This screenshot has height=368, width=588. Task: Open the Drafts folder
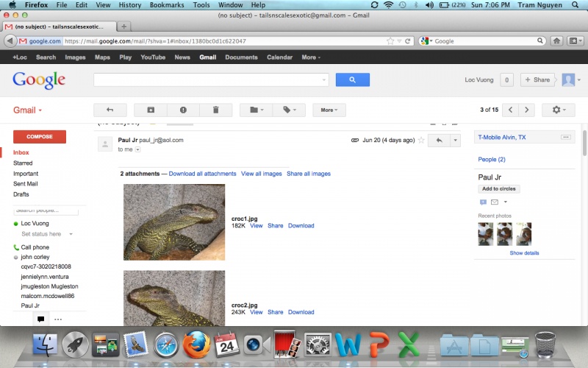21,194
